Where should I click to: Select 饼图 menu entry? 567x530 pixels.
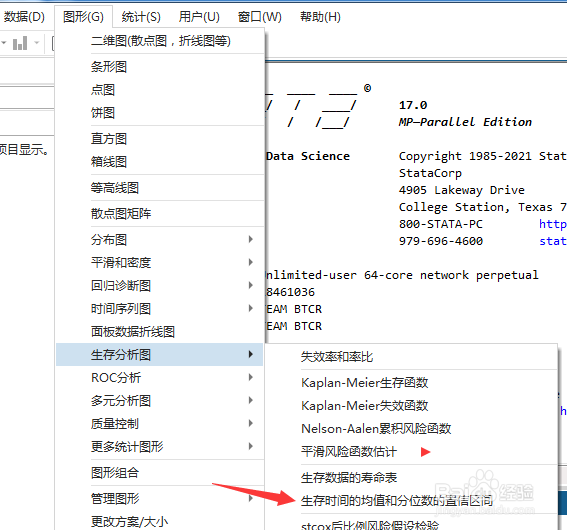161,113
